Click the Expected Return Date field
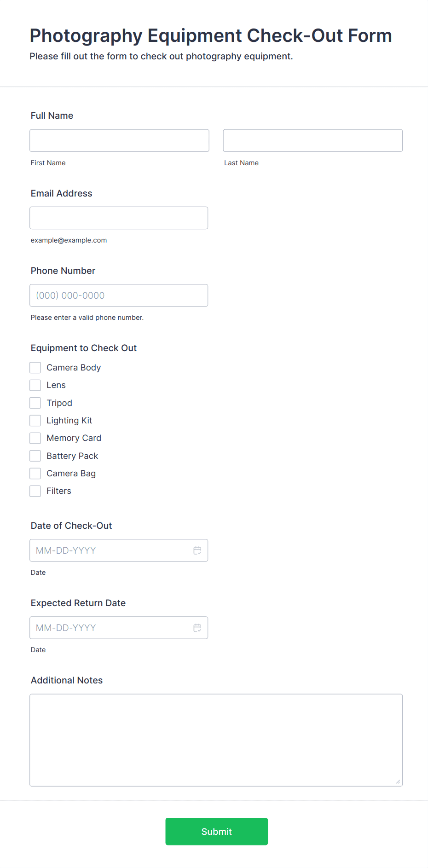 click(110, 628)
